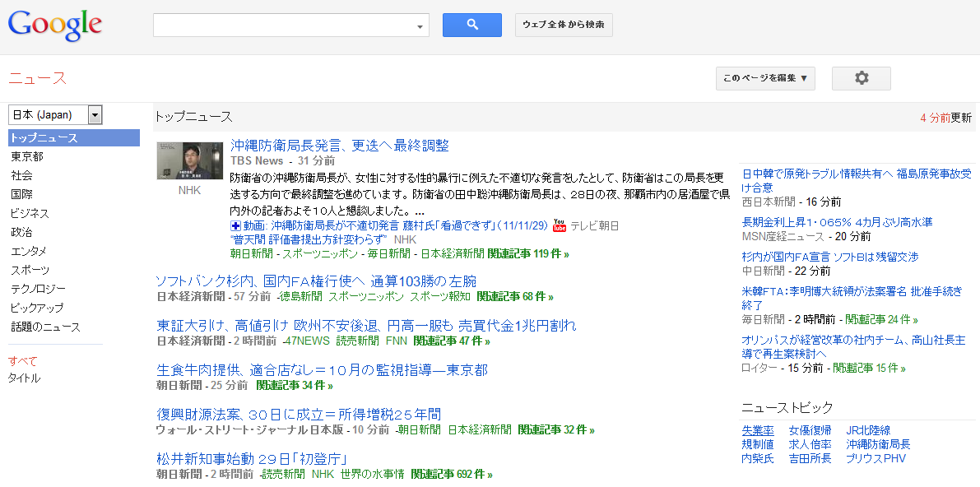Open 関連記事 34 件 link

tap(295, 385)
